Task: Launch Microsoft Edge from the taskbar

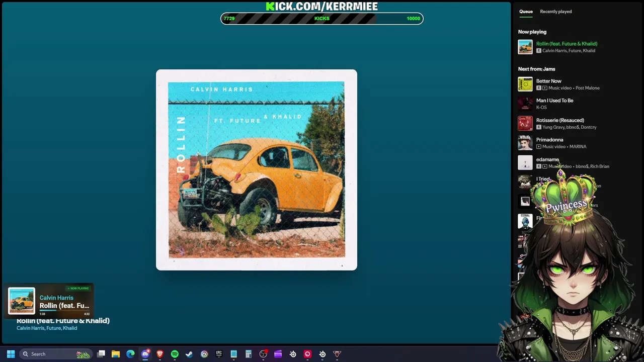Action: pyautogui.click(x=130, y=354)
